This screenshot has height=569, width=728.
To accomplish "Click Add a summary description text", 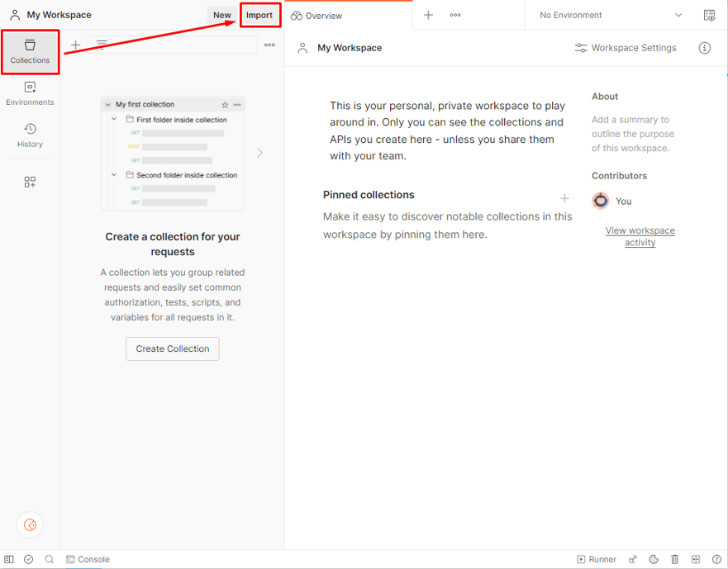I will 632,134.
